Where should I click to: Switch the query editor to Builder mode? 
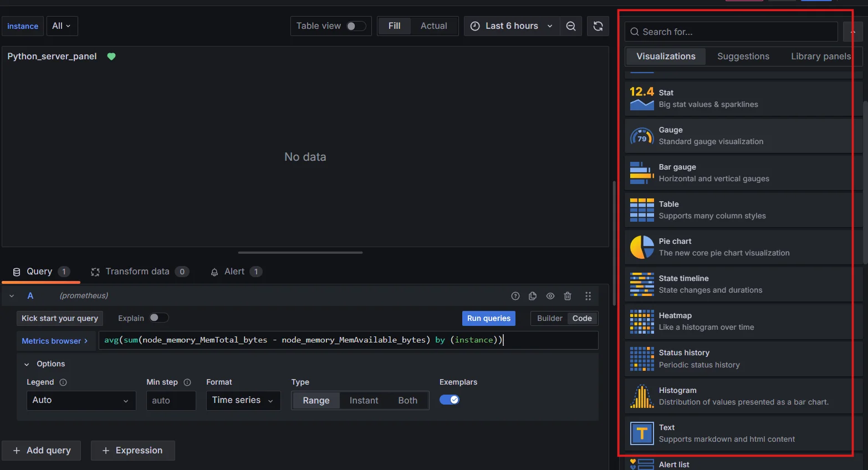pyautogui.click(x=550, y=318)
